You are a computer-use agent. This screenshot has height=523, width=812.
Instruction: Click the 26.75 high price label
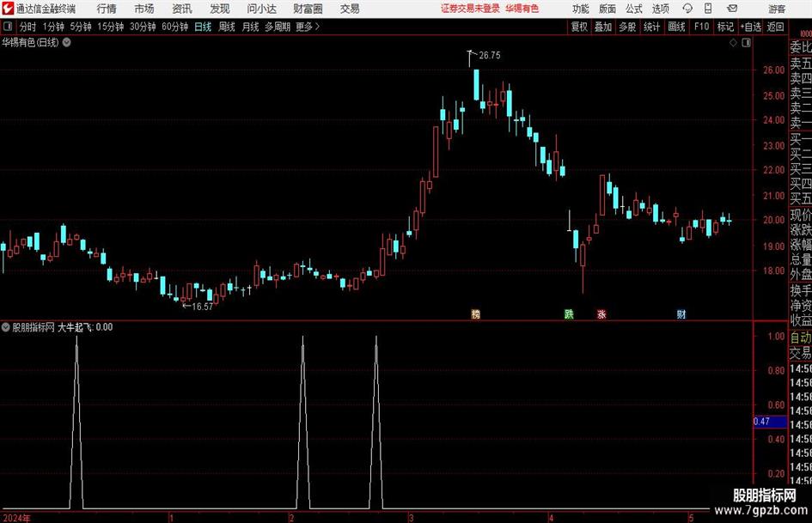click(490, 55)
